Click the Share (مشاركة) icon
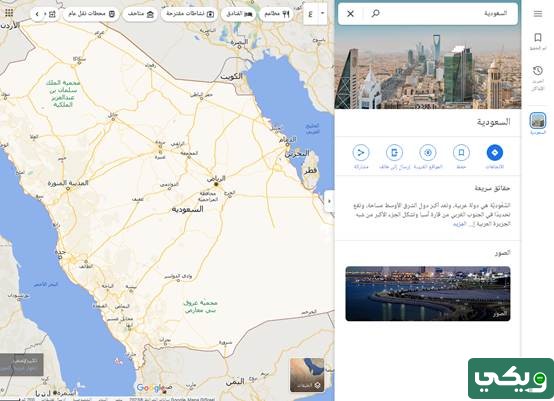The height and width of the screenshot is (401, 554). click(361, 153)
